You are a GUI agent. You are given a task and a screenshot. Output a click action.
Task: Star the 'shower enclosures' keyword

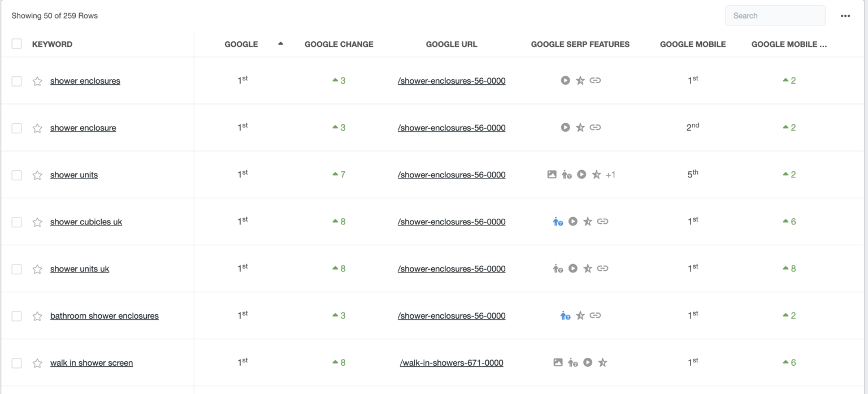coord(37,81)
